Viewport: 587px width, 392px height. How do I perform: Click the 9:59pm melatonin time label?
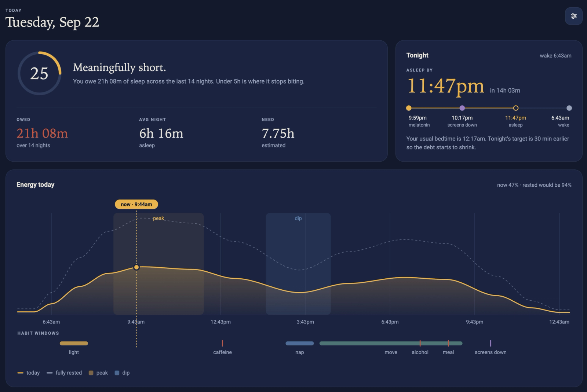click(418, 118)
